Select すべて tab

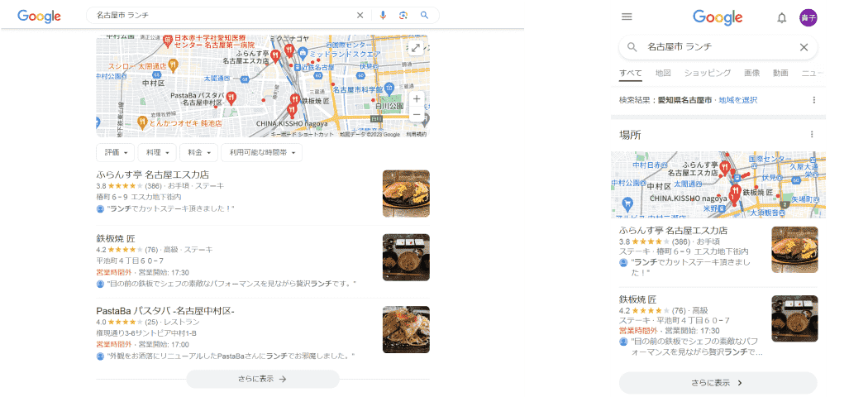[x=631, y=73]
